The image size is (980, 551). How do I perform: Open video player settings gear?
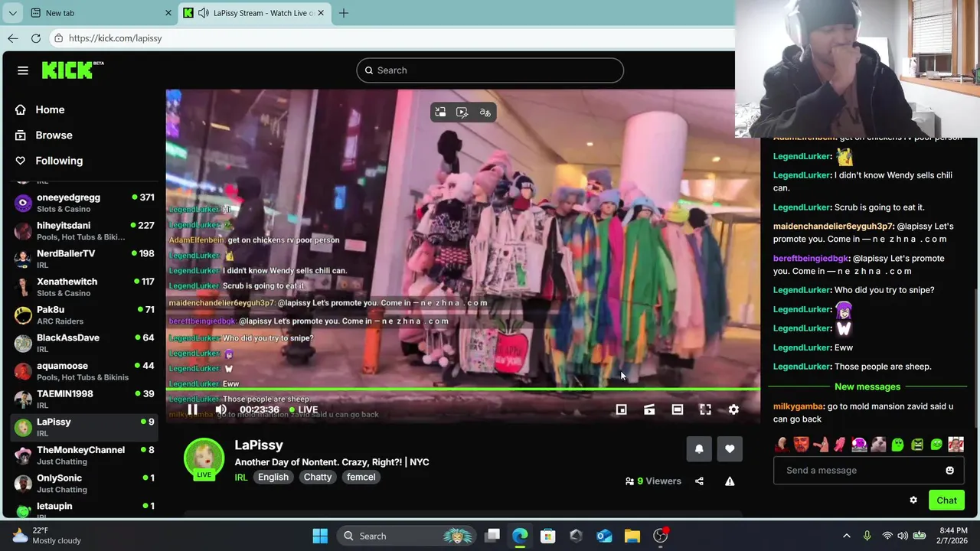[x=733, y=409]
